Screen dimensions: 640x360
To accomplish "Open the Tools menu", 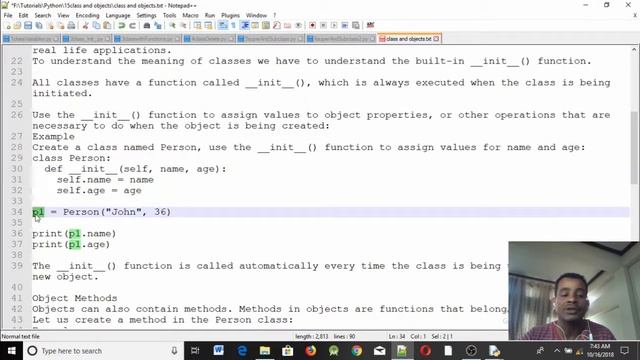I will click(169, 16).
